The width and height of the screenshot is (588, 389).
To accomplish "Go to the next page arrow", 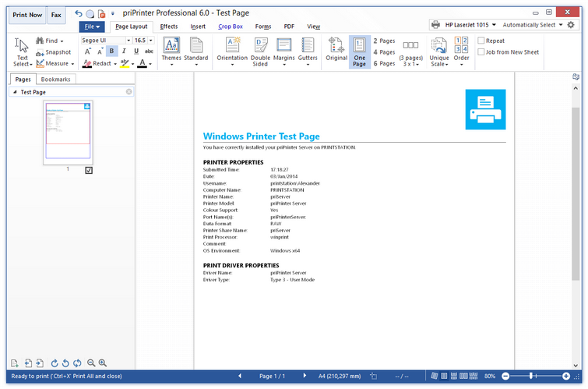I will pos(305,376).
